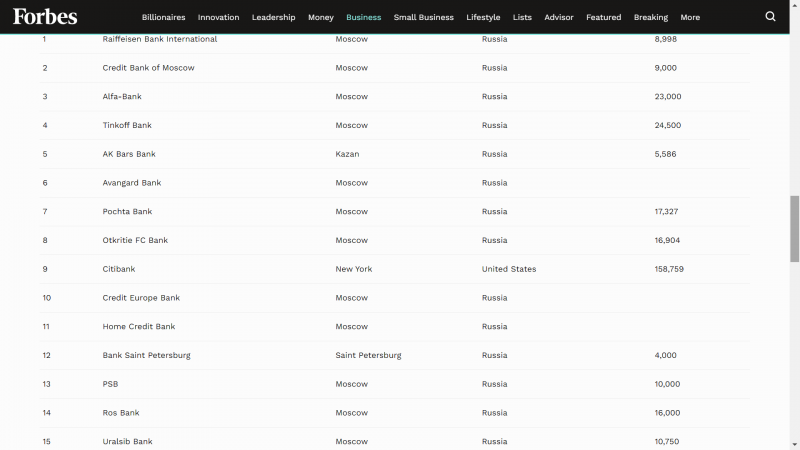Viewport: 800px width, 450px height.
Task: Select the Citibank row name
Action: click(x=118, y=269)
